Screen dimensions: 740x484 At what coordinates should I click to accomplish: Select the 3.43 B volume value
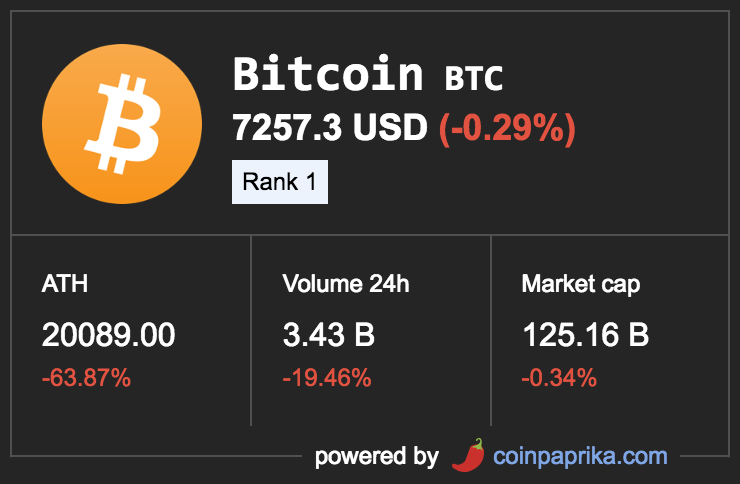point(328,335)
